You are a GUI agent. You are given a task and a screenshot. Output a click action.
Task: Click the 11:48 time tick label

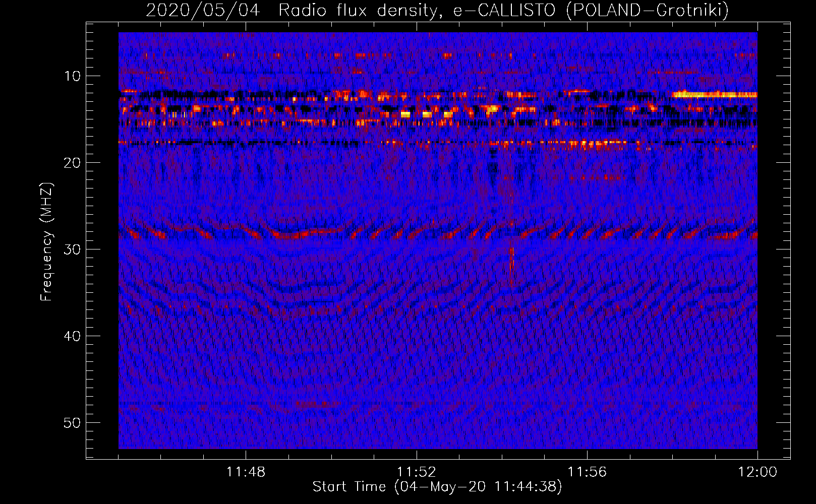click(246, 472)
